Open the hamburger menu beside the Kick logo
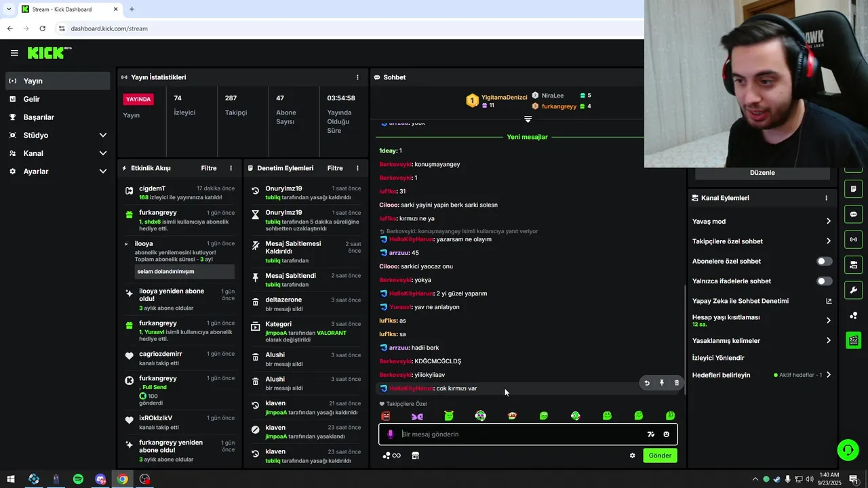The image size is (868, 488). tap(14, 53)
